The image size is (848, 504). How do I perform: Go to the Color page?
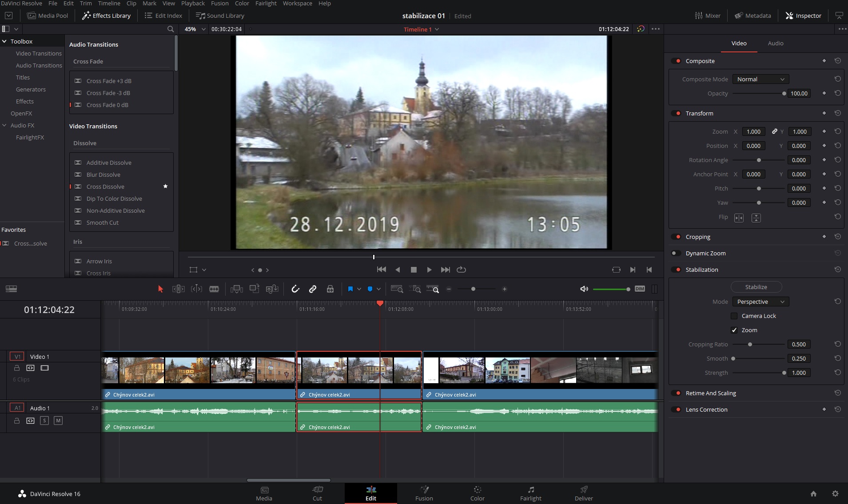477,493
